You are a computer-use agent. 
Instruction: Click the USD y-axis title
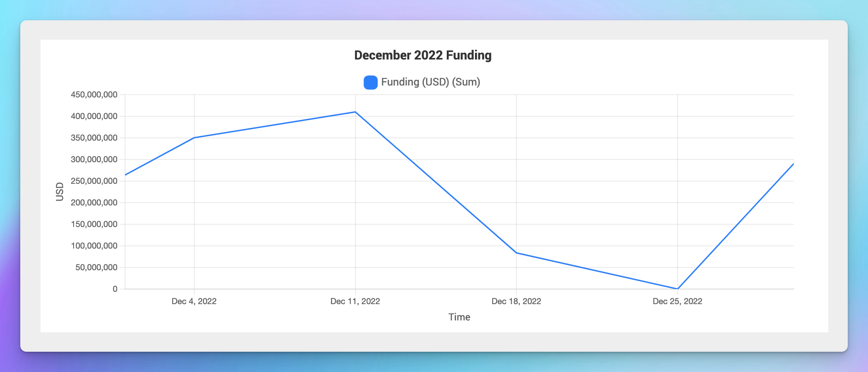point(60,192)
